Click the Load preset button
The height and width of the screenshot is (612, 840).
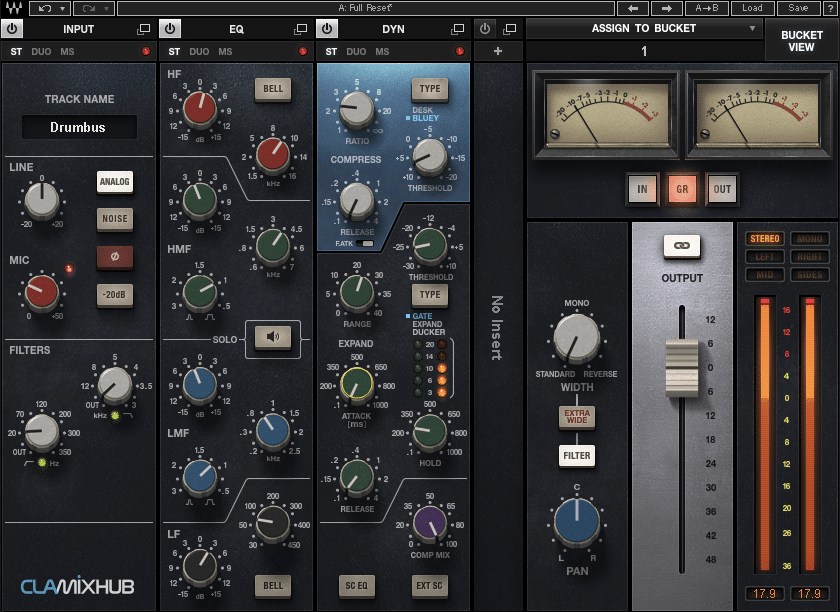click(752, 8)
